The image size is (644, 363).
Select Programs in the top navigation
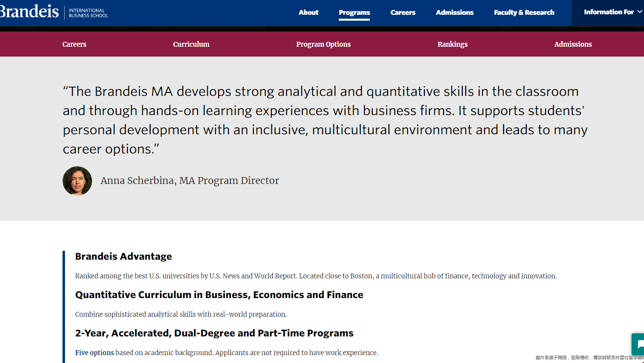[354, 13]
